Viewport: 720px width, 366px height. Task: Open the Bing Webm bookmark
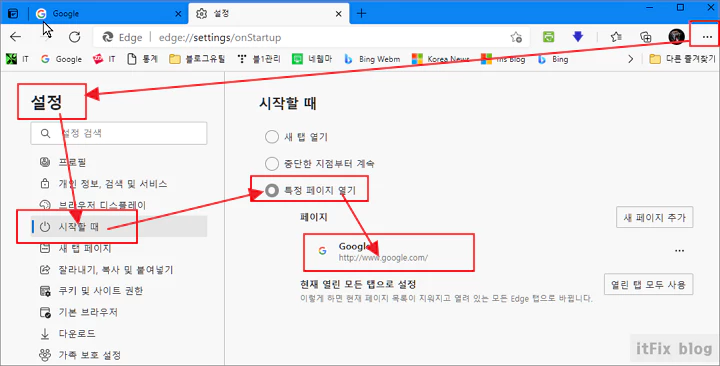(372, 59)
